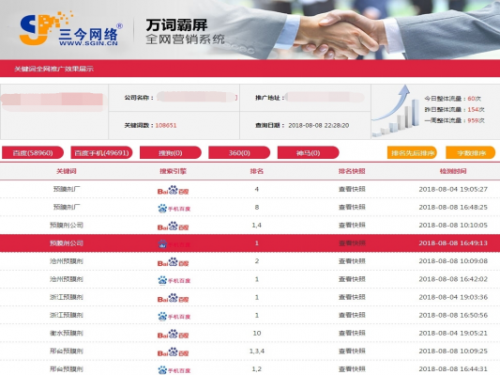Click the orange 排名先后排序 button

pyautogui.click(x=412, y=153)
